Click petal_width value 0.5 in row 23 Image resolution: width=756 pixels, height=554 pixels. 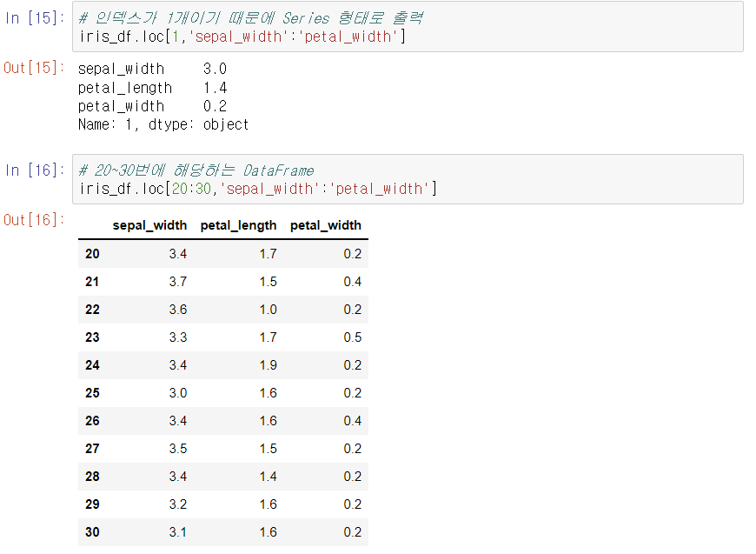353,337
